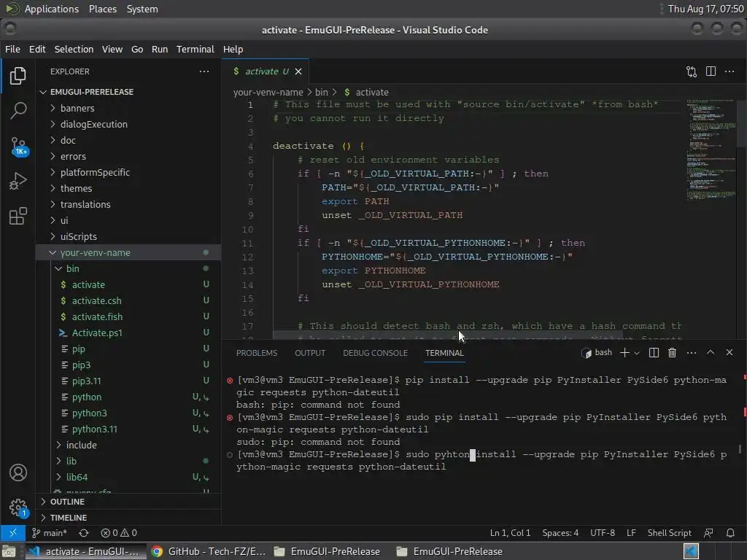Expand the platformSpecific folder

(x=128, y=172)
